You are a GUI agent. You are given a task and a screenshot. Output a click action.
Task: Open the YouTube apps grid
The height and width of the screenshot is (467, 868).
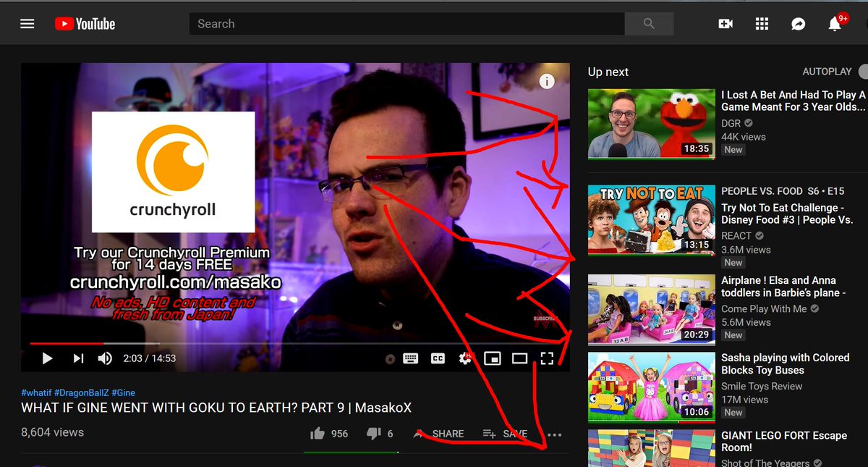(x=762, y=24)
